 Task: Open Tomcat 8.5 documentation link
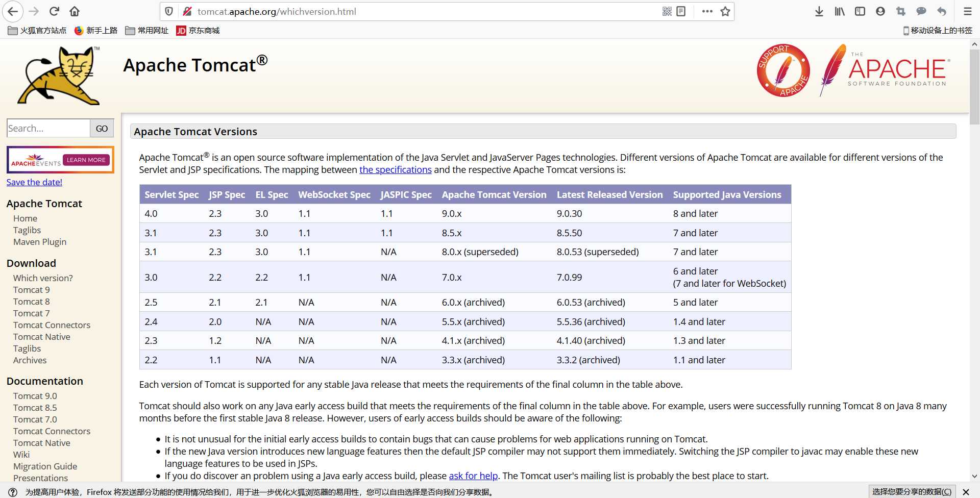coord(35,408)
